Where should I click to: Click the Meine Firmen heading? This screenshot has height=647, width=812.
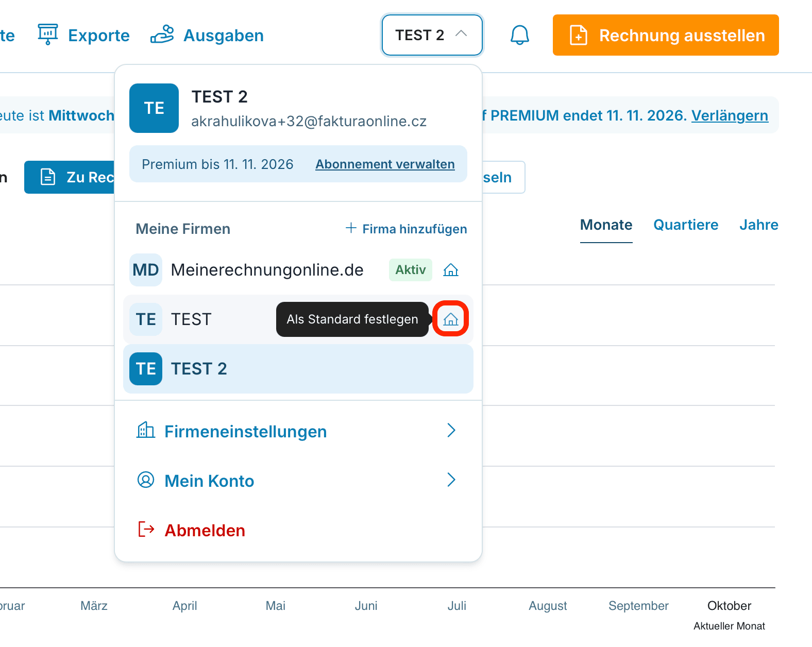point(183,229)
